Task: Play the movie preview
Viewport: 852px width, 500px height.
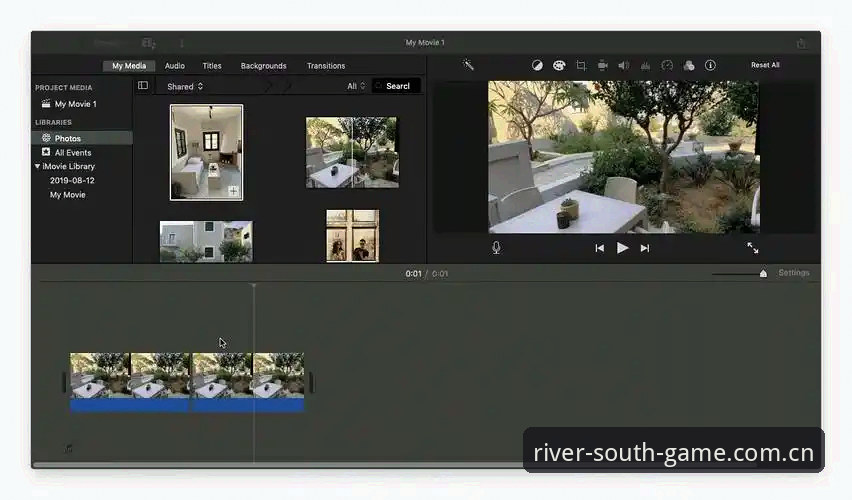Action: [622, 248]
